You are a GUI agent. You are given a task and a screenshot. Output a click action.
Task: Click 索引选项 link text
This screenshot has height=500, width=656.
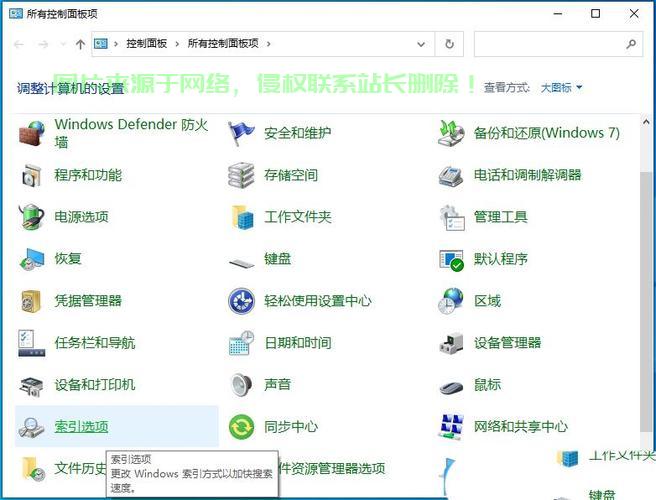tap(82, 426)
